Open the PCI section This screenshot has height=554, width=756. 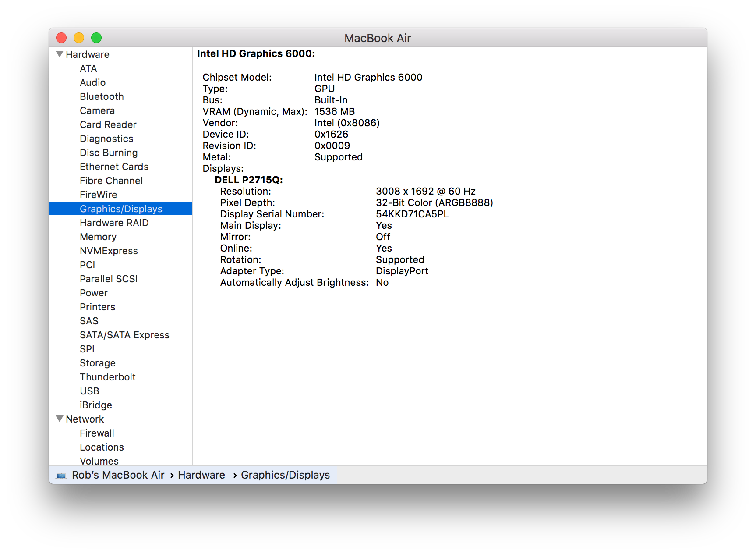[88, 265]
